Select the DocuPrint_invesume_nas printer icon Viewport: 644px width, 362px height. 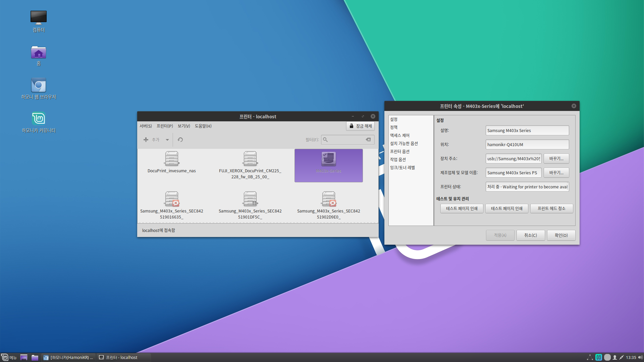coord(172,159)
